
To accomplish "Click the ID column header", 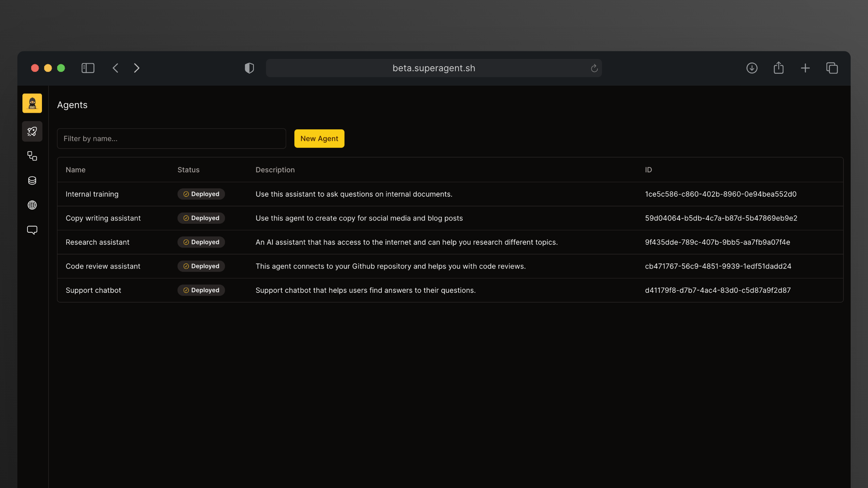I will point(648,170).
